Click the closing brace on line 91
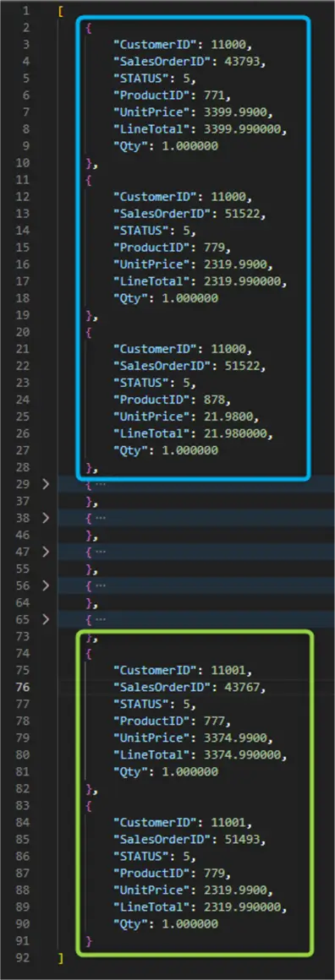 [x=90, y=940]
